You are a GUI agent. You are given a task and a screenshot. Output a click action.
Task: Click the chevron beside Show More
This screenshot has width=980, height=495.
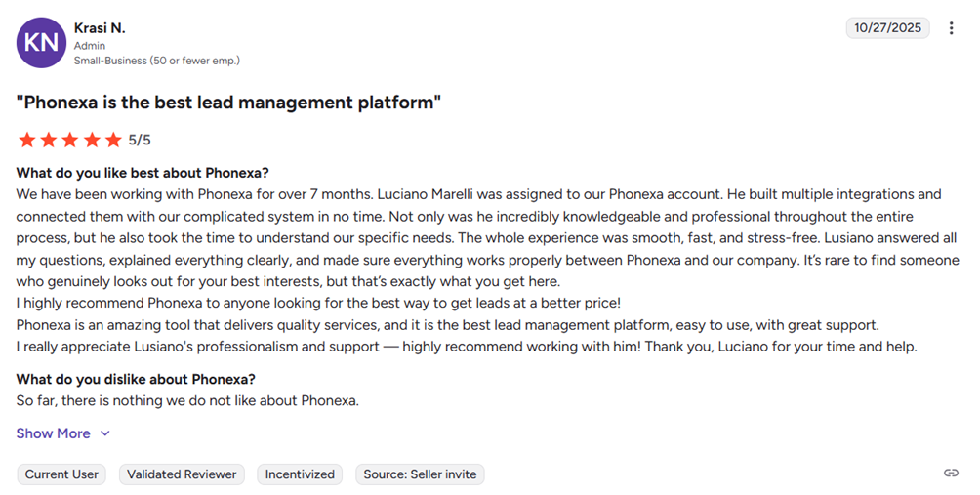point(105,433)
